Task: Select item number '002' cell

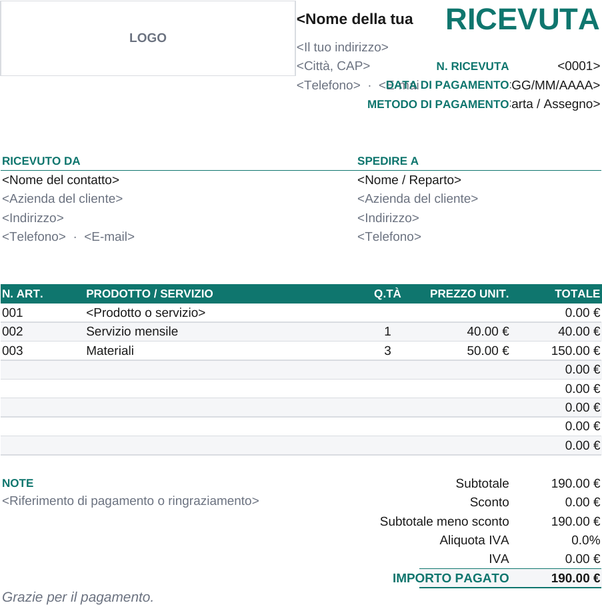Action: [x=12, y=331]
